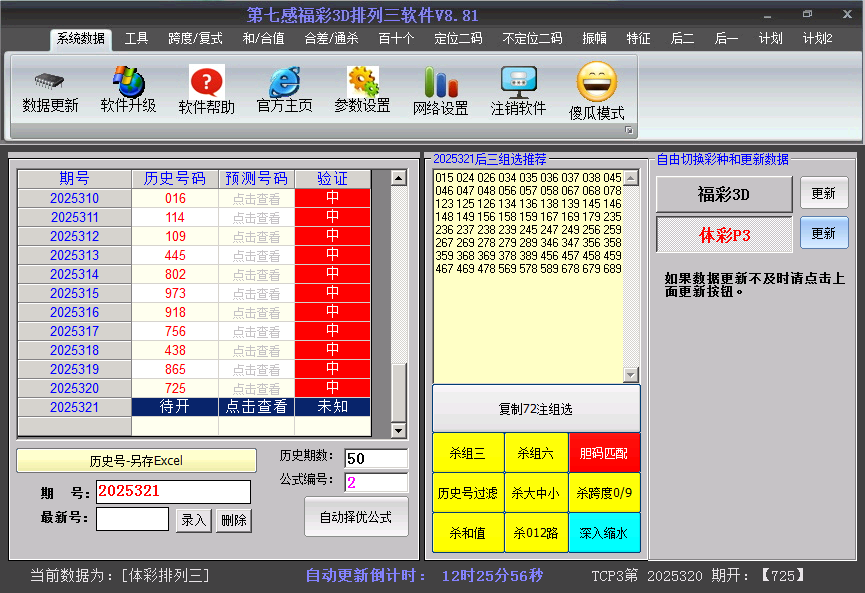The height and width of the screenshot is (593, 865).
Task: Click 注销软件 monitor icon
Action: [518, 82]
